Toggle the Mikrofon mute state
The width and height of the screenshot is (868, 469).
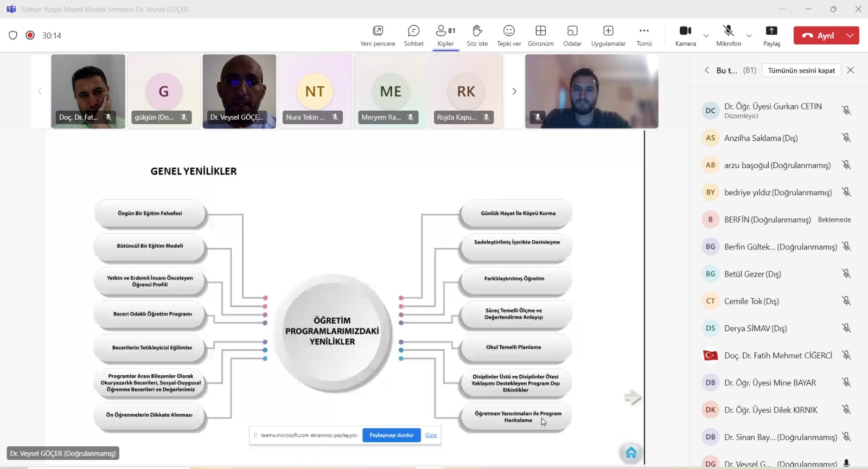pos(729,35)
